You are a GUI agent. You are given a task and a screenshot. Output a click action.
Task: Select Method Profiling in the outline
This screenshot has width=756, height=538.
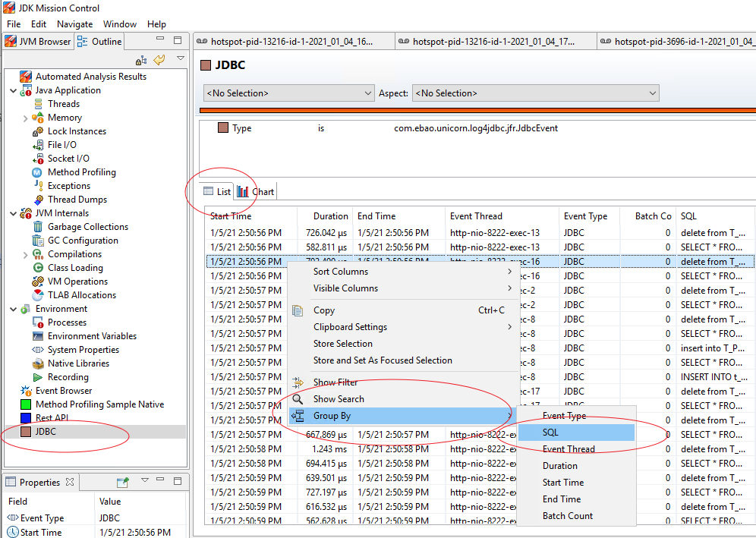(x=81, y=172)
